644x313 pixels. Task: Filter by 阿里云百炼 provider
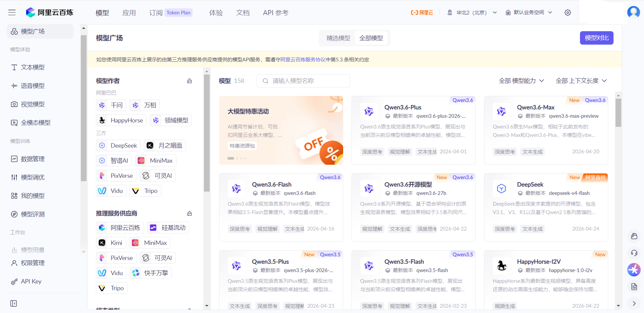pyautogui.click(x=120, y=228)
